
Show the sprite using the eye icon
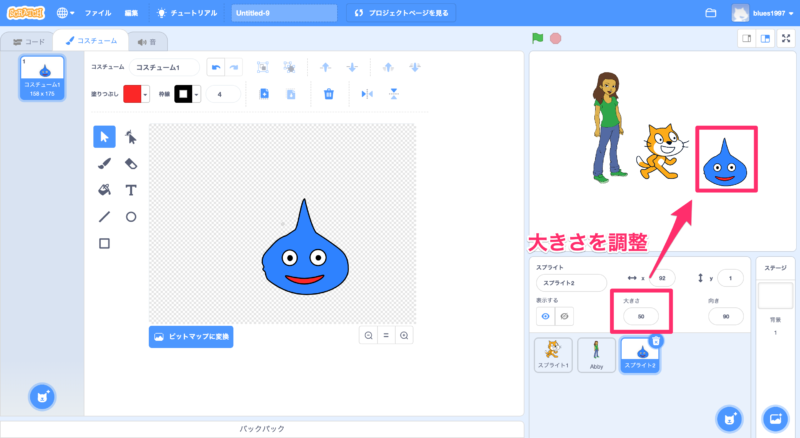[x=547, y=315]
